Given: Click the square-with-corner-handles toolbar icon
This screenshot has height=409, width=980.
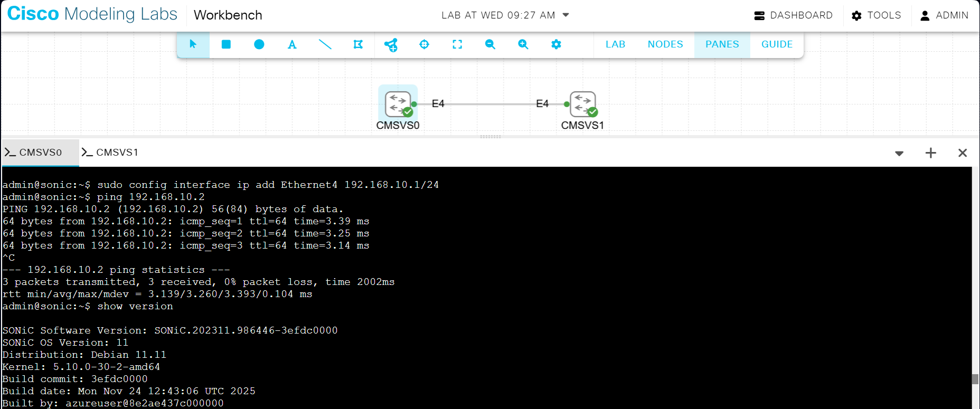Looking at the screenshot, I should pyautogui.click(x=358, y=44).
